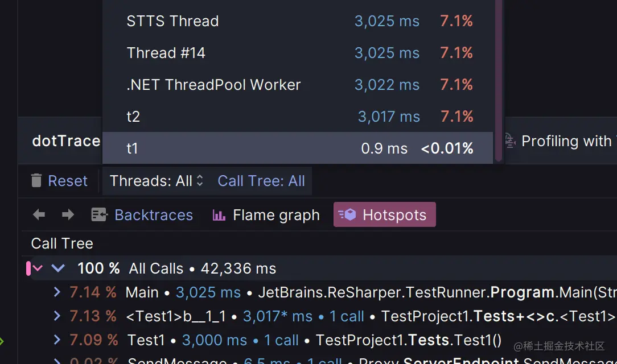This screenshot has width=617, height=364.
Task: Collapse the All Calls tree node
Action: [58, 268]
